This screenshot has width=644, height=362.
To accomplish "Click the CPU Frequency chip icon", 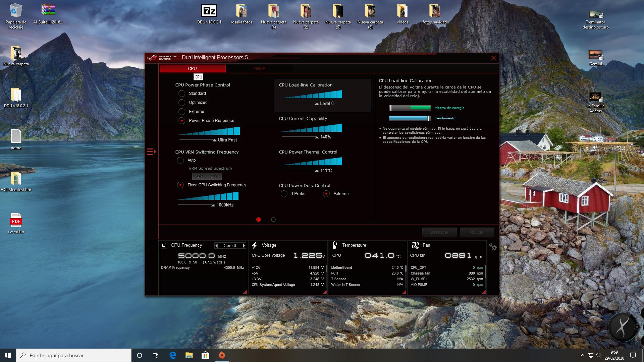I will click(164, 245).
